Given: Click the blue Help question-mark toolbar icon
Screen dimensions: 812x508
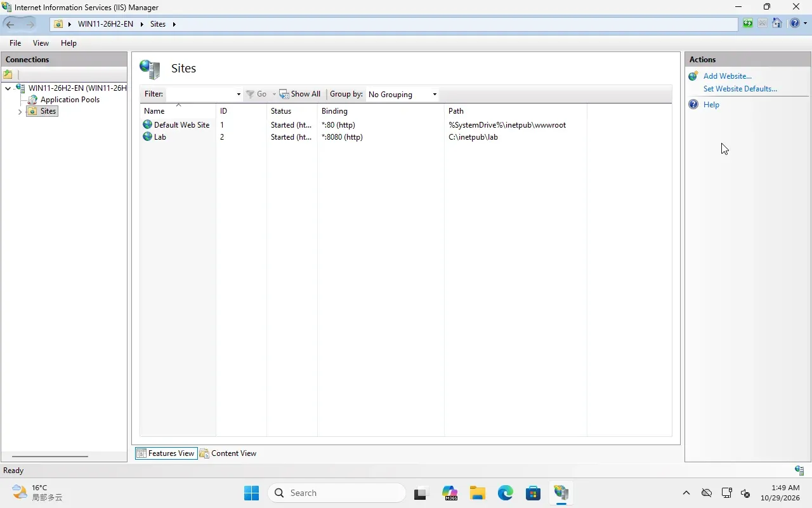Looking at the screenshot, I should (x=794, y=24).
